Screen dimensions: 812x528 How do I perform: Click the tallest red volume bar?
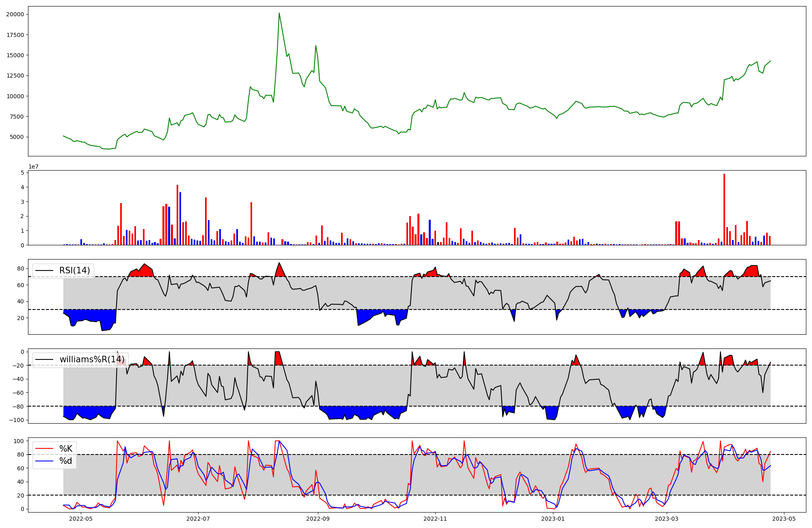pyautogui.click(x=724, y=209)
